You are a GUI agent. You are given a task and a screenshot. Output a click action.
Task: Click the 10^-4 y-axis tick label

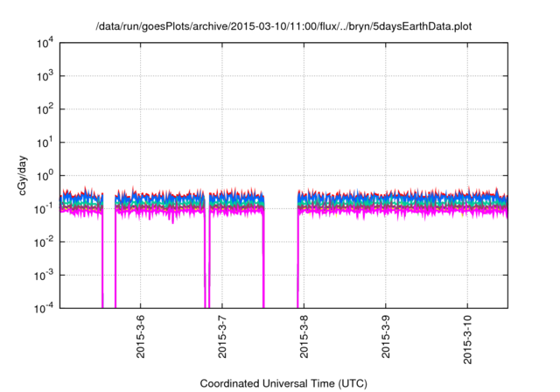click(x=44, y=308)
